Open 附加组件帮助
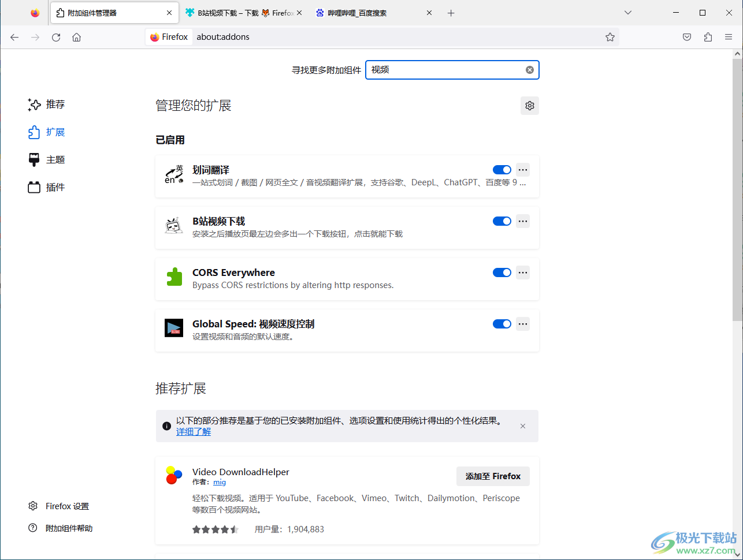743x560 pixels. point(61,528)
